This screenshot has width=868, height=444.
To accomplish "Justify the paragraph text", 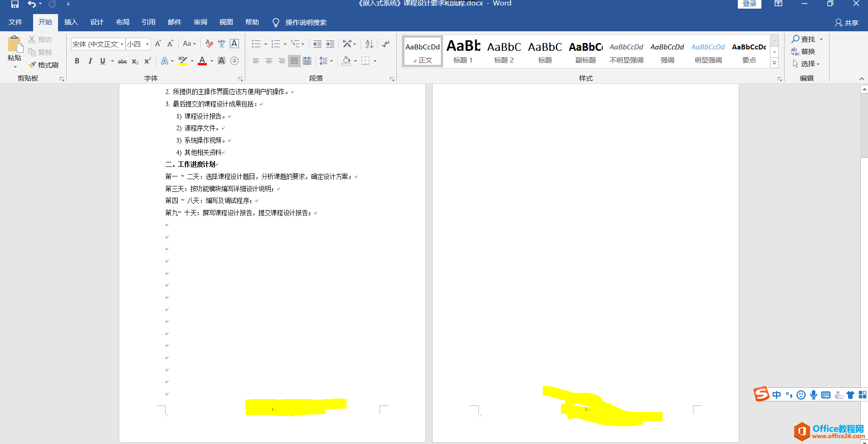I will (294, 61).
